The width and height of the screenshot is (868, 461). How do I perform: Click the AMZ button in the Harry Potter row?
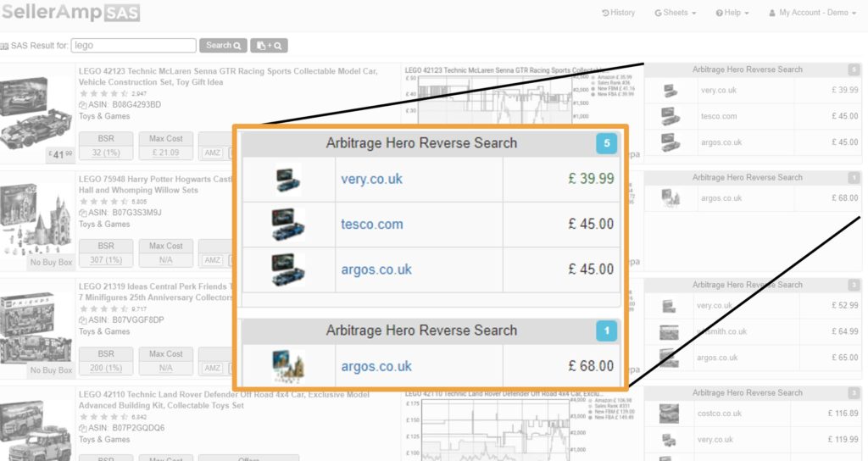click(213, 259)
